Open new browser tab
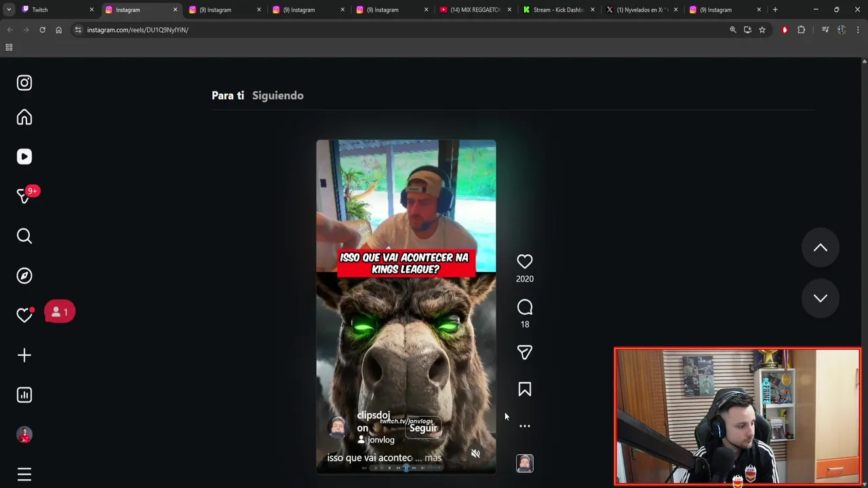 [x=775, y=9]
